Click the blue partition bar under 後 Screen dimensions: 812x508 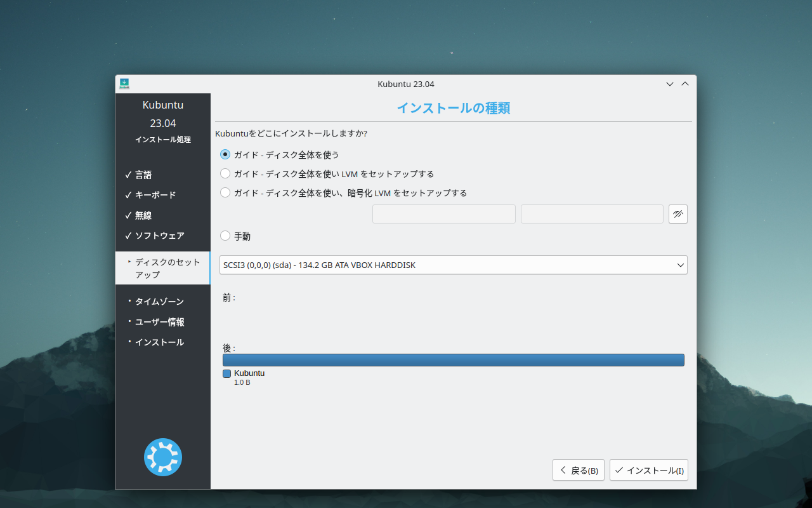(x=454, y=360)
